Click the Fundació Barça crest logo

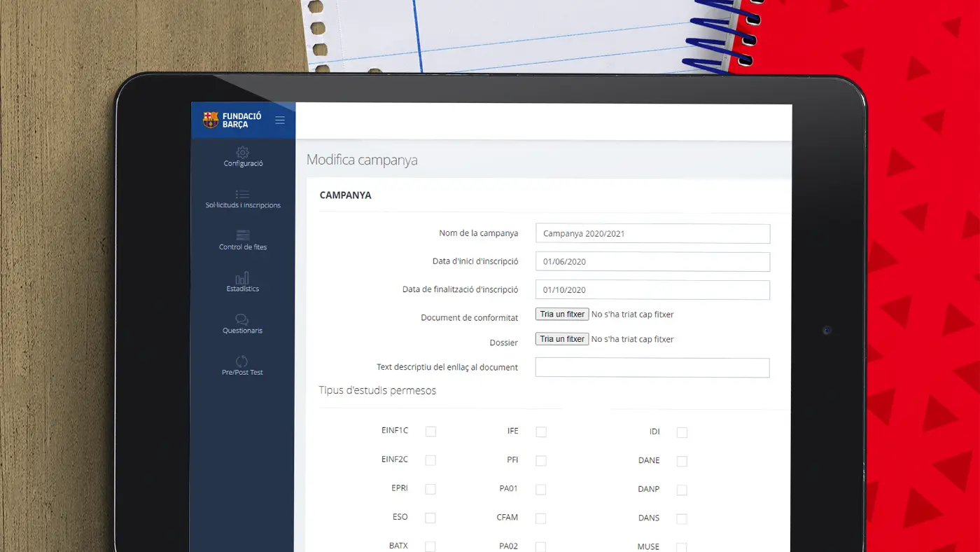point(211,120)
